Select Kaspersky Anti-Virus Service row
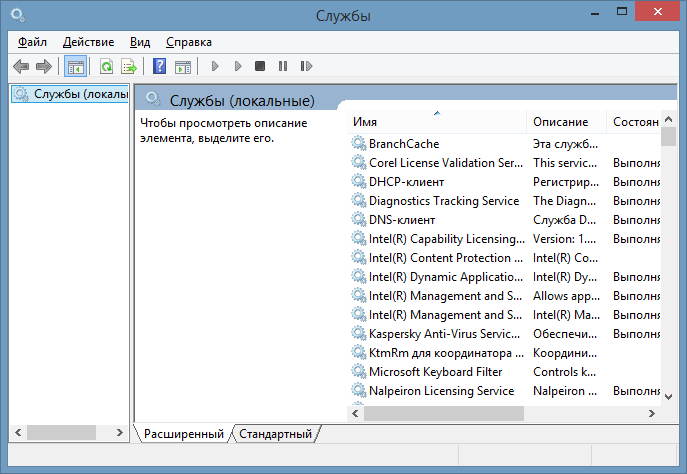The height and width of the screenshot is (474, 687). tap(505, 334)
